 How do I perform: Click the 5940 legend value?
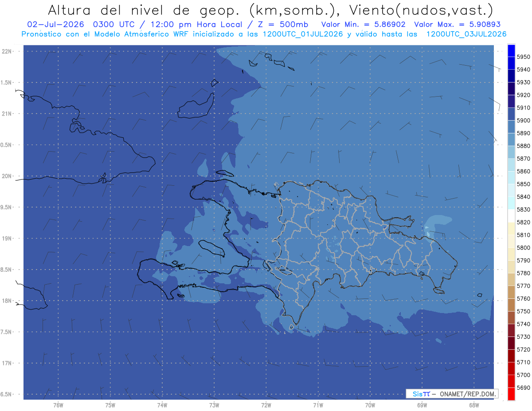(523, 70)
